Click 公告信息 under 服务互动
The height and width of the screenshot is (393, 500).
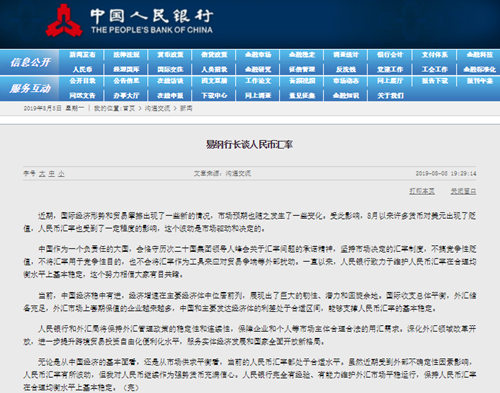pos(126,81)
